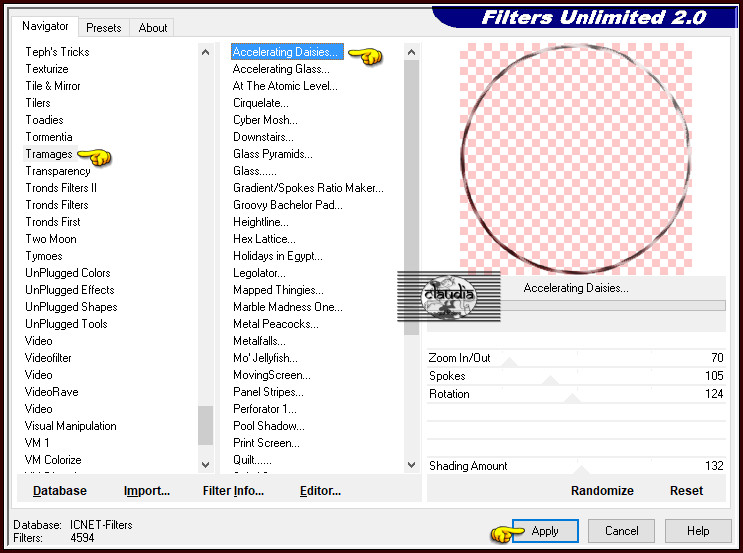
Task: Click the circle preview thumbnail
Action: (x=576, y=159)
